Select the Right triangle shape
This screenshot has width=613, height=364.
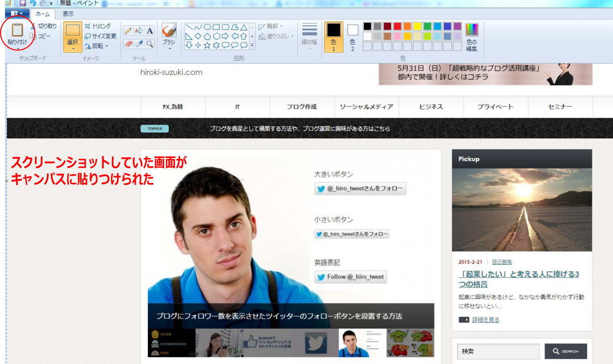tap(189, 36)
